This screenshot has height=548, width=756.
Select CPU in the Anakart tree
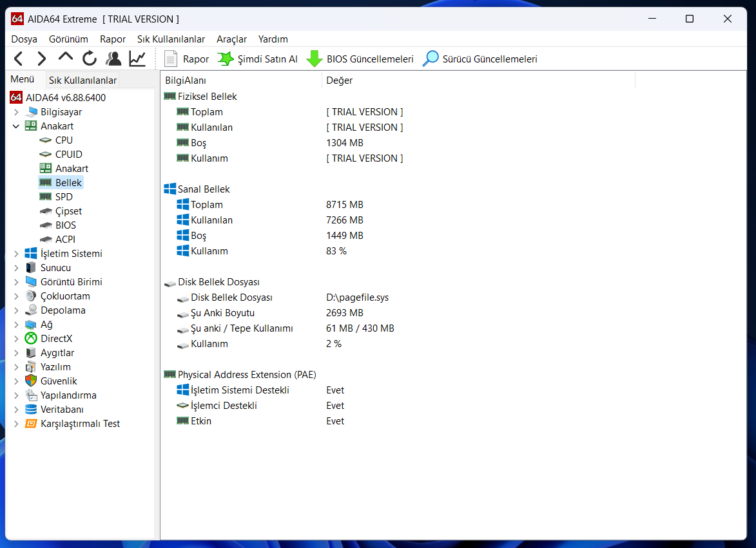(x=64, y=140)
